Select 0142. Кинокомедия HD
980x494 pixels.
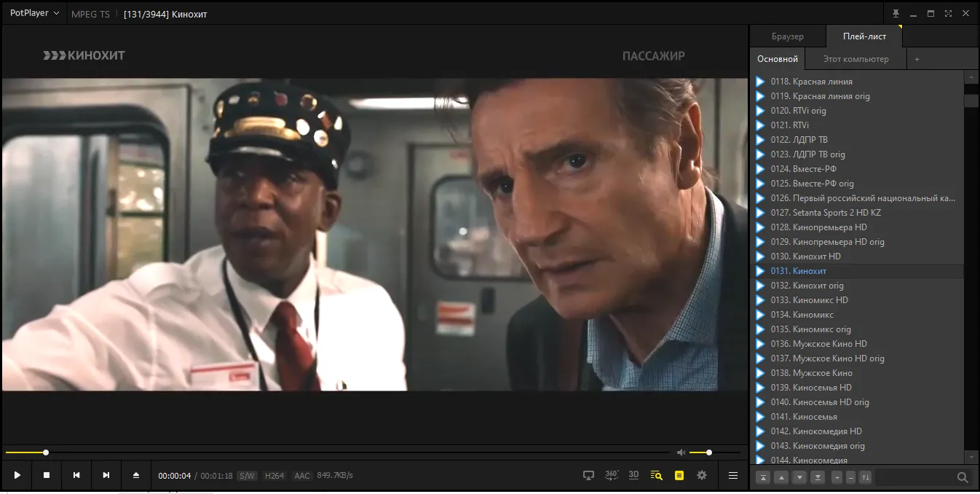857,431
